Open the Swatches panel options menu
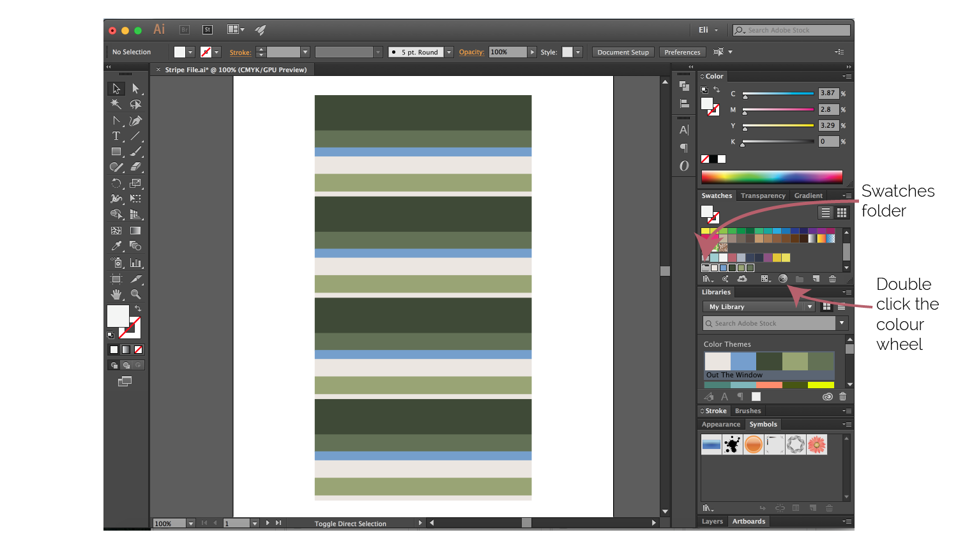 (847, 195)
